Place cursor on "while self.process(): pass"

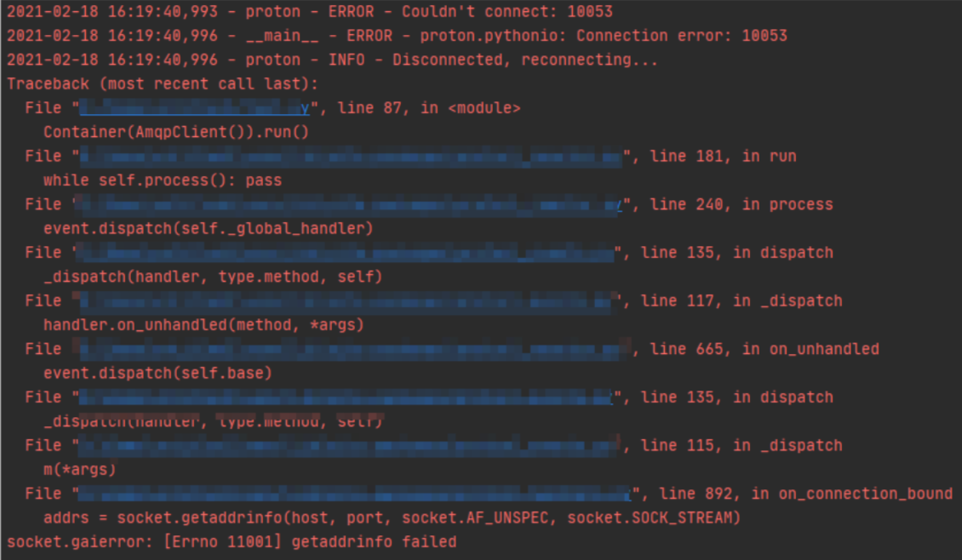point(162,180)
